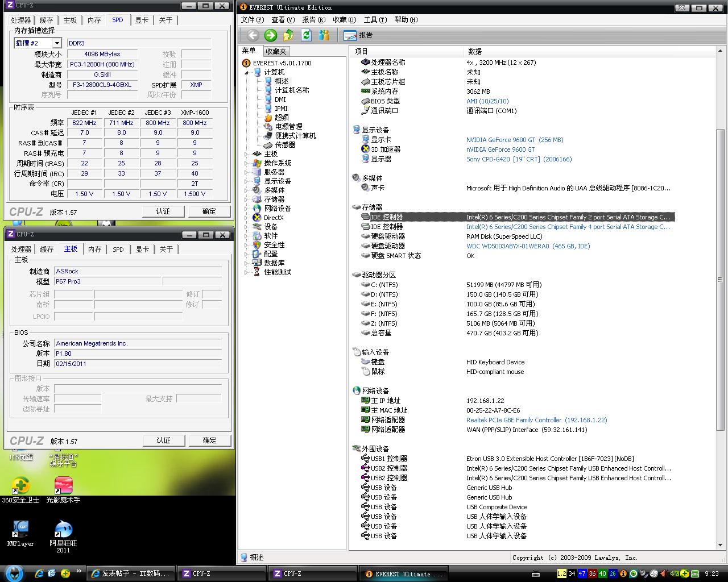
Task: Open 内存 tab in the G.Skill CPU-Z window
Action: click(x=94, y=20)
